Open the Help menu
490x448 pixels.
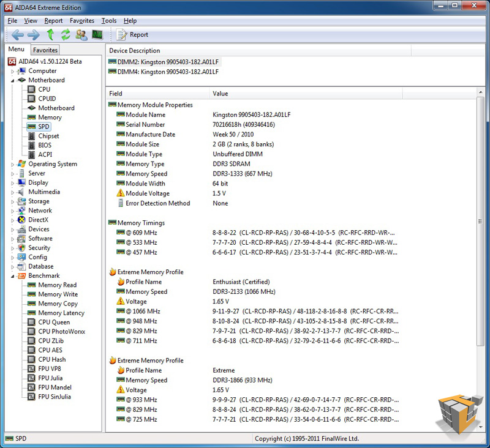click(130, 21)
